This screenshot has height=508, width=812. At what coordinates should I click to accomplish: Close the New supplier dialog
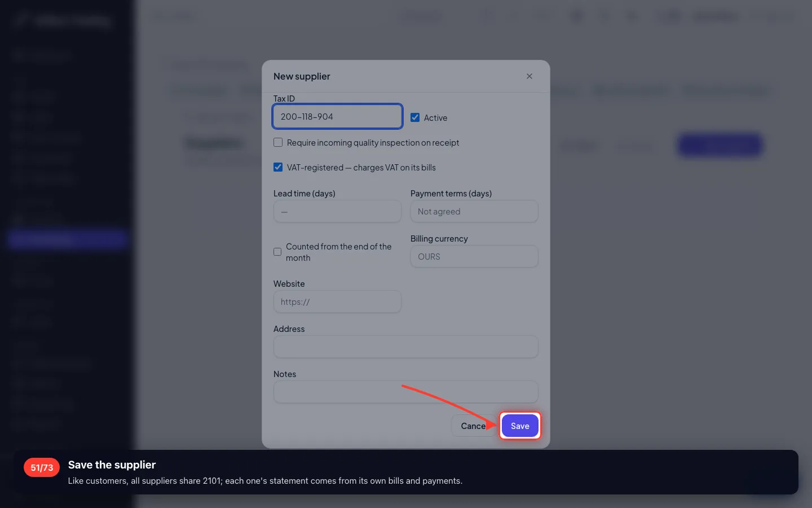[x=529, y=76]
